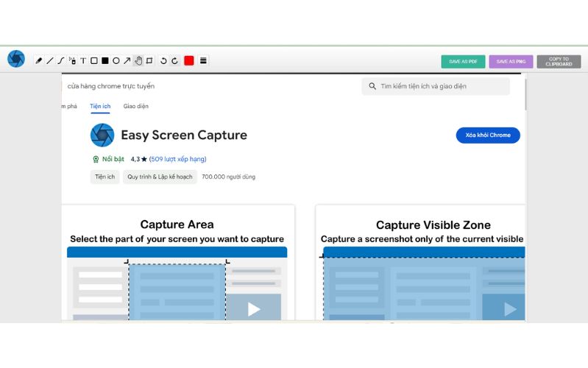This screenshot has height=368, width=588.
Task: Select the spray paint tool
Action: [x=72, y=61]
